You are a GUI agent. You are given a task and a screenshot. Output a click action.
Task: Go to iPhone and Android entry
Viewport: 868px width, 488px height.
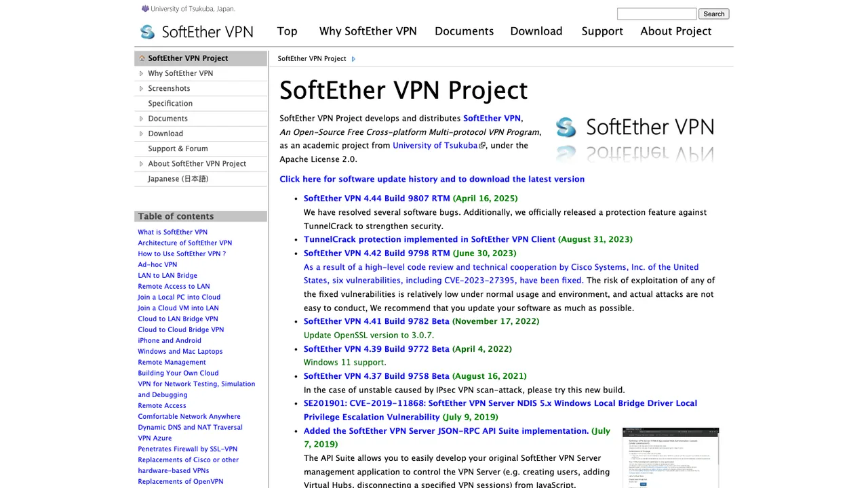coord(170,340)
